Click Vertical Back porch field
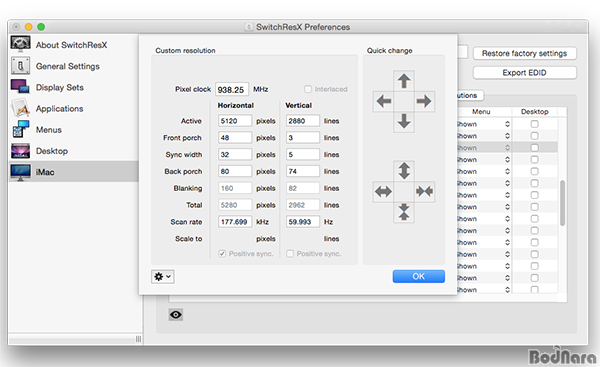Image resolution: width=600 pixels, height=367 pixels. (x=303, y=171)
